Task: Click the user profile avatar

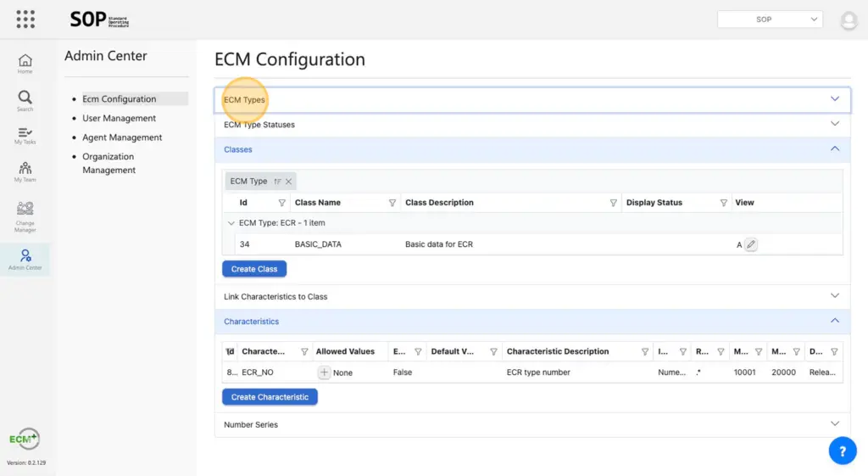Action: [x=849, y=20]
